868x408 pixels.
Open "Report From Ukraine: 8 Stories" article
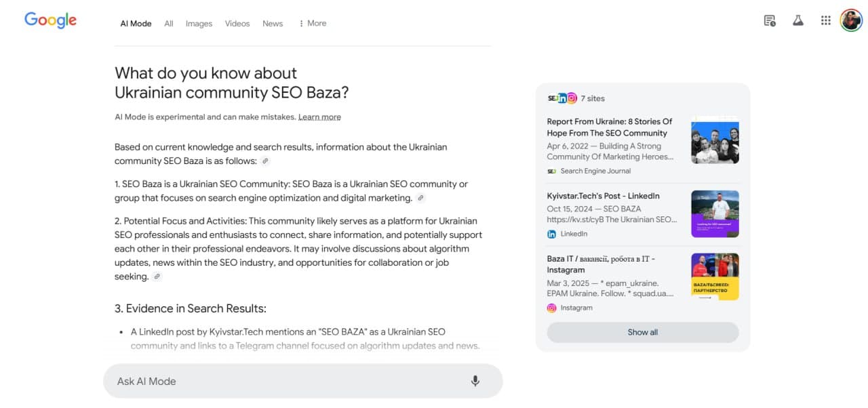pos(610,127)
